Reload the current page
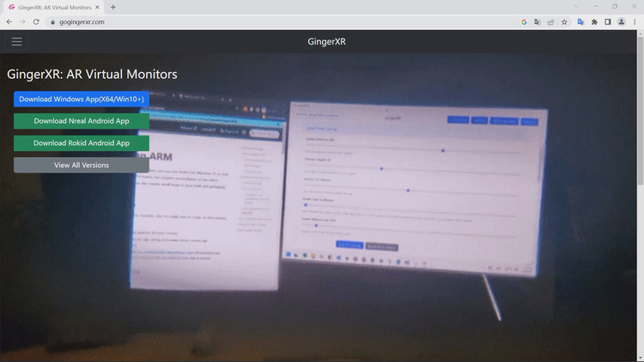This screenshot has width=644, height=362. click(36, 21)
